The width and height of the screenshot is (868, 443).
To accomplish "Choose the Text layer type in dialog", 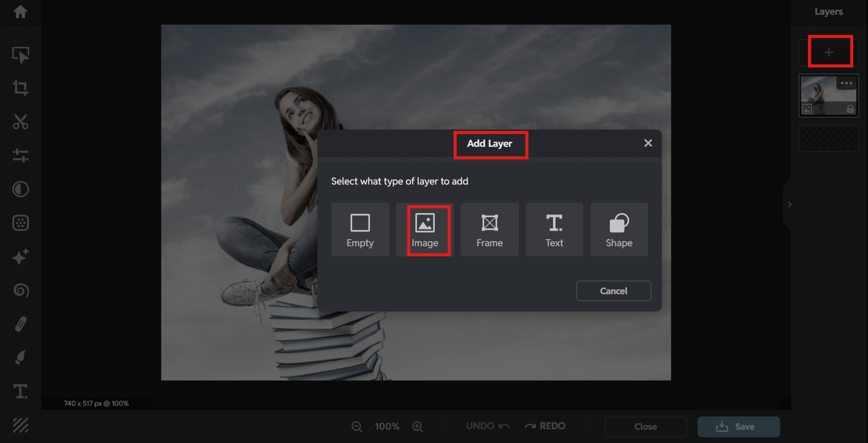I will coord(554,230).
